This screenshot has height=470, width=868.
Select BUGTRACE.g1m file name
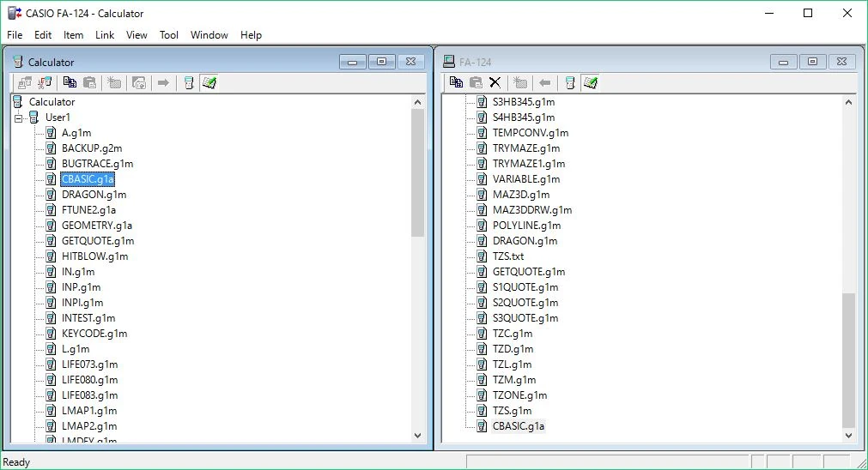coord(97,164)
